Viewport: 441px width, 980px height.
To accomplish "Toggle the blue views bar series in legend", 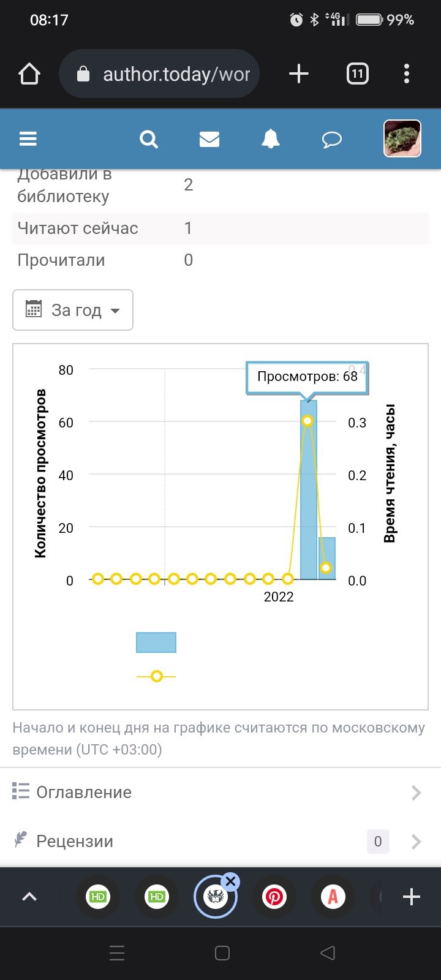I will coord(156,643).
